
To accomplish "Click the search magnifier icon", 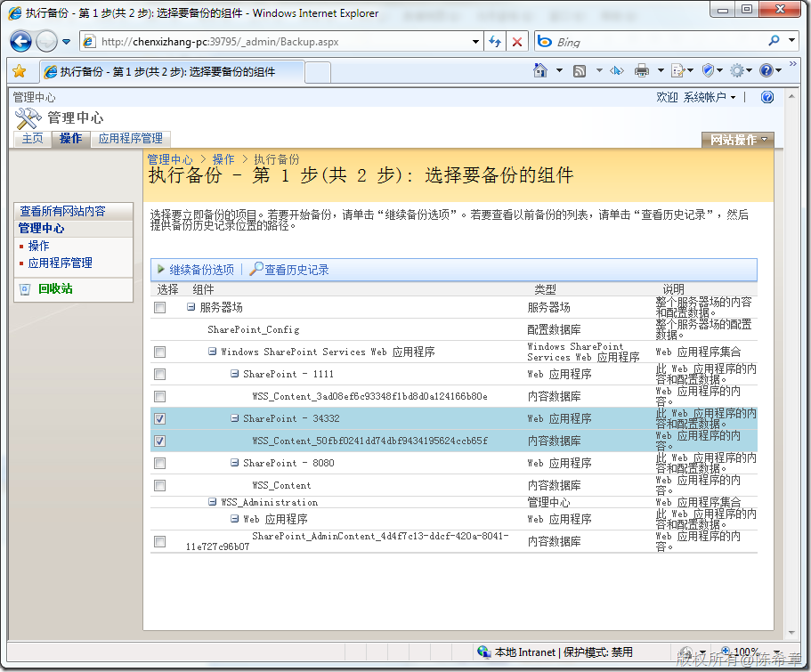I will tap(774, 40).
